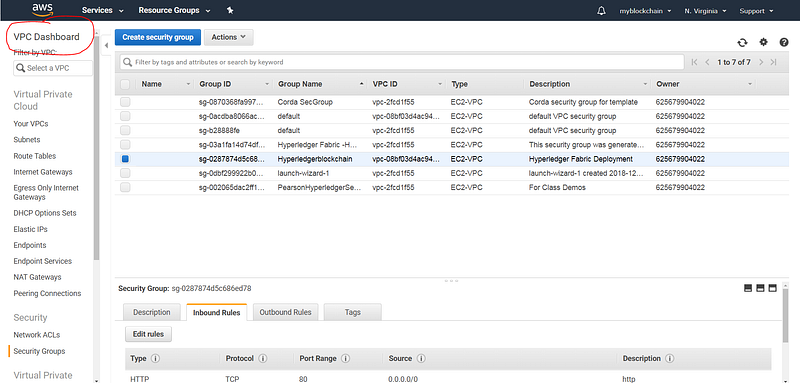Click rule Description info icon
The image size is (800, 383).
tap(670, 359)
